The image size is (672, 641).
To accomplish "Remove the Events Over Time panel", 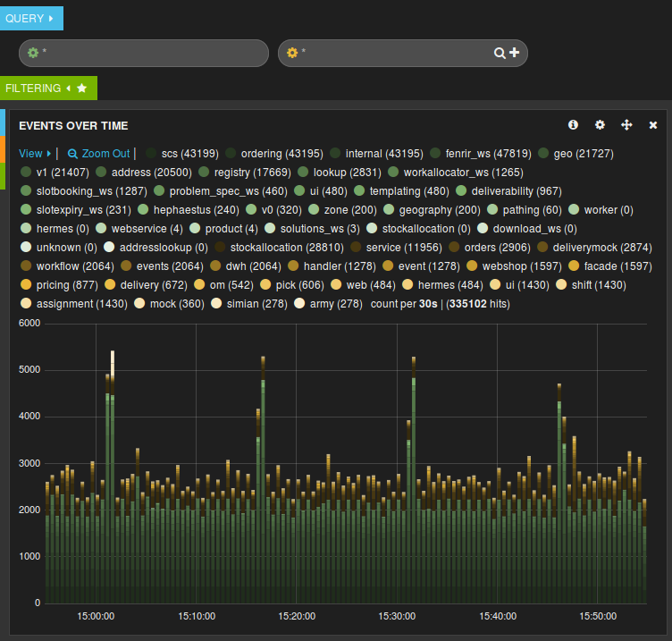I will point(653,125).
